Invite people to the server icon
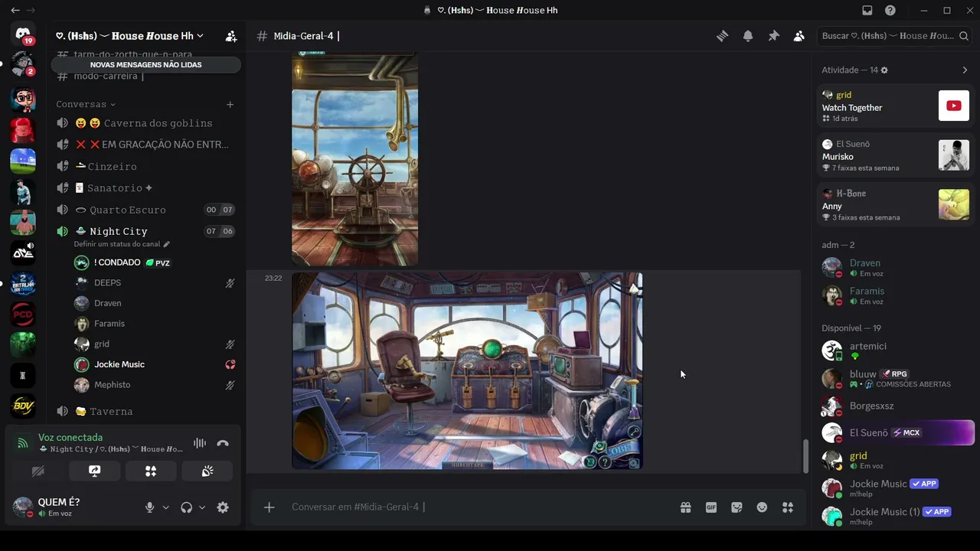The width and height of the screenshot is (980, 551). click(230, 36)
